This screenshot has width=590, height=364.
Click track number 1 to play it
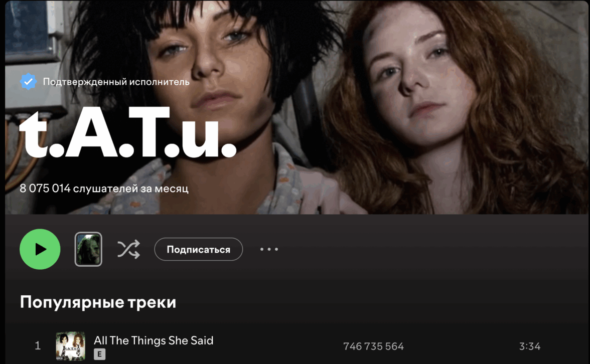38,345
